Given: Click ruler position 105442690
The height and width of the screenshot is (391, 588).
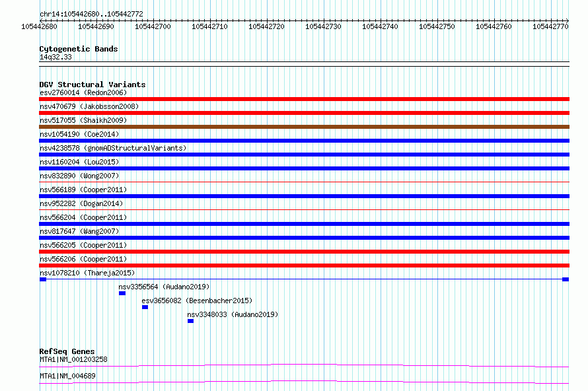Looking at the screenshot, I should [x=96, y=26].
